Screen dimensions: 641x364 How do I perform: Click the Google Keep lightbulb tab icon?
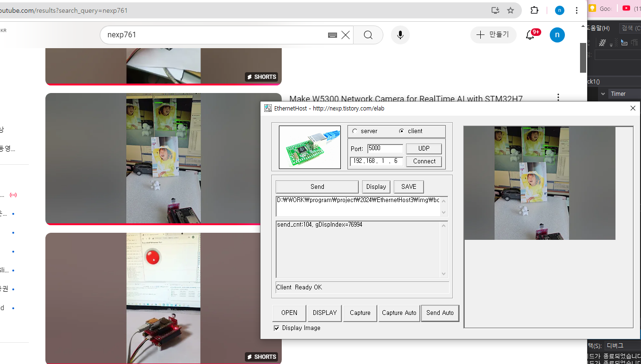click(592, 8)
